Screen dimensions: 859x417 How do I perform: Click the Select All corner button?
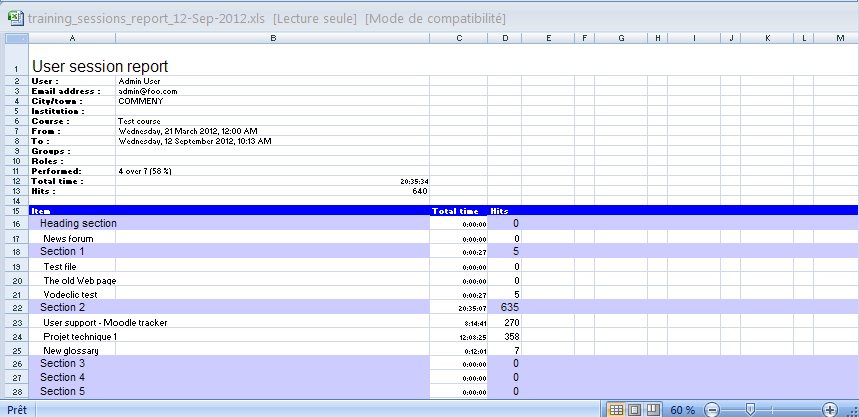tap(16, 38)
